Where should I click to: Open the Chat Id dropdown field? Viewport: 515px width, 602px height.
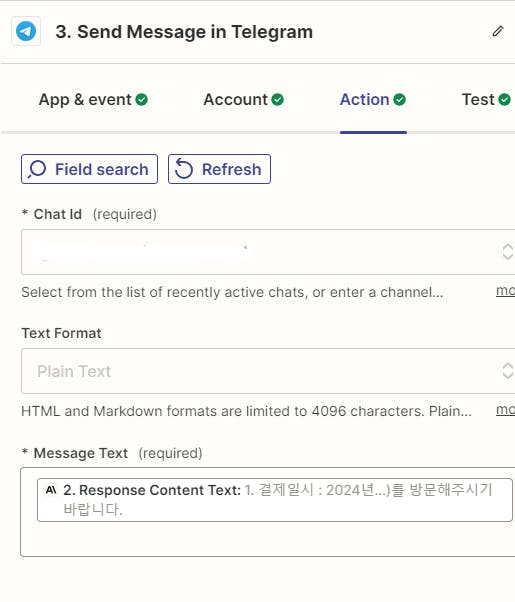pos(268,252)
